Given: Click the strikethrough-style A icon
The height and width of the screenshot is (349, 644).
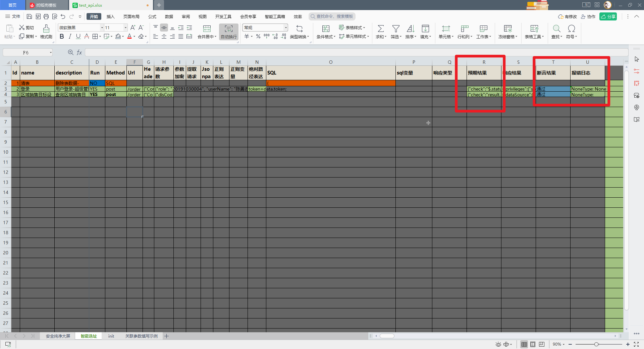Looking at the screenshot, I should tap(87, 36).
